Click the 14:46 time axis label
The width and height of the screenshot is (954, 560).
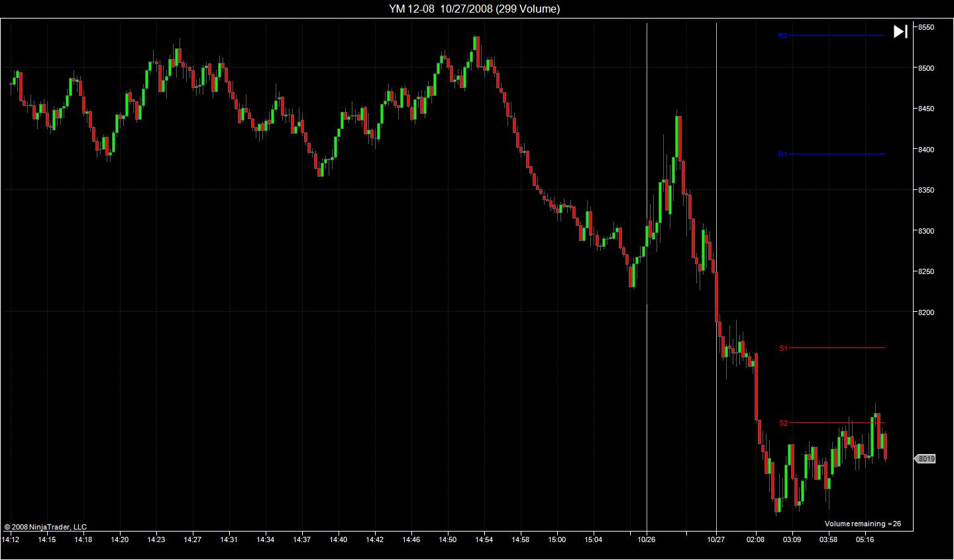(411, 539)
